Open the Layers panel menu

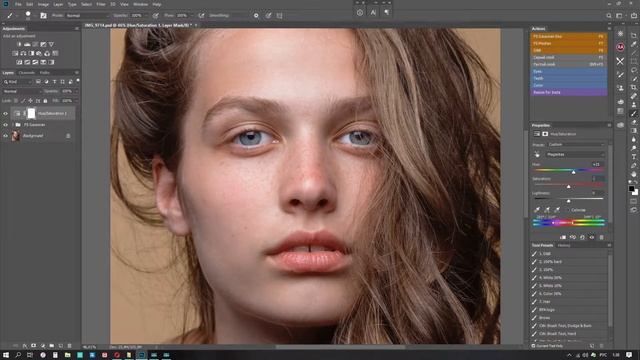click(77, 72)
